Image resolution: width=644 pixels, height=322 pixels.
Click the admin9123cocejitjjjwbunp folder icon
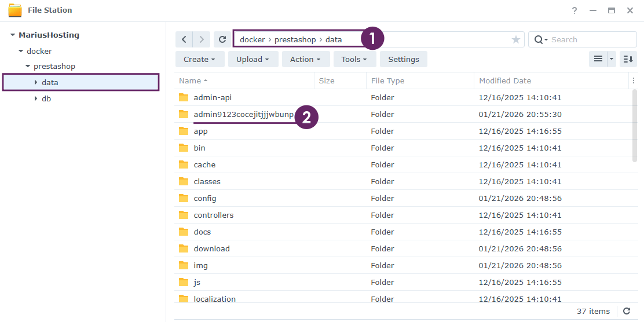[183, 114]
